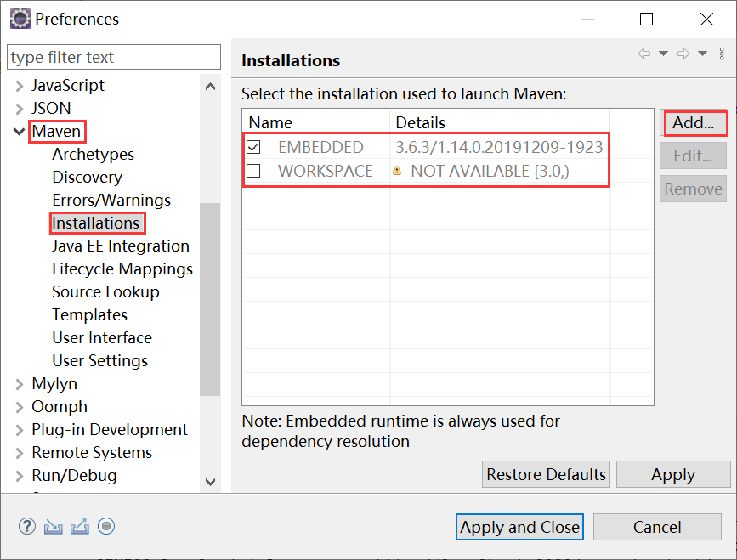Select User Settings under Maven
Viewport: 737px width, 560px height.
(99, 361)
